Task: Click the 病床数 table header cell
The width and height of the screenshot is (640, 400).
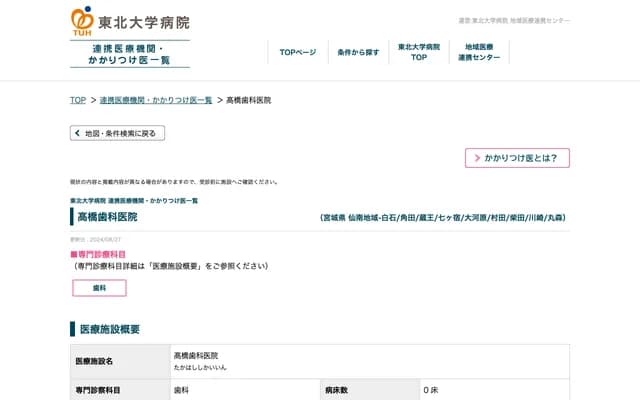Action: (x=337, y=390)
